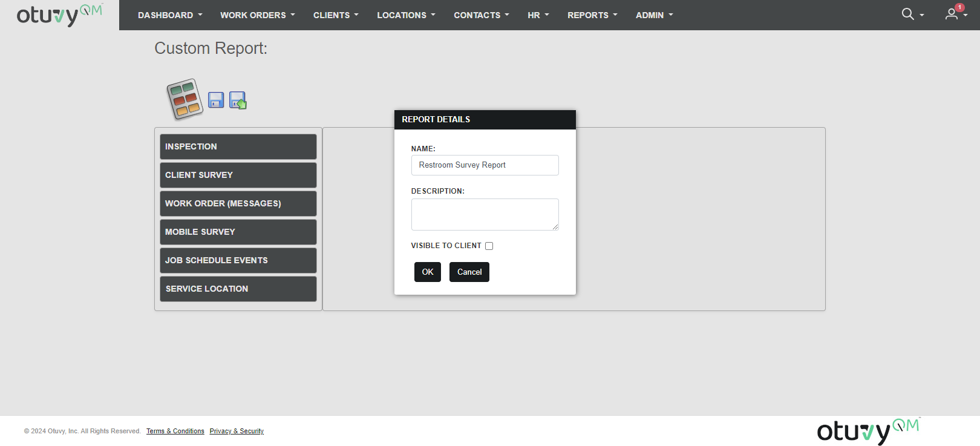Expand the HR dropdown menu
This screenshot has height=446, width=980.
[x=538, y=15]
